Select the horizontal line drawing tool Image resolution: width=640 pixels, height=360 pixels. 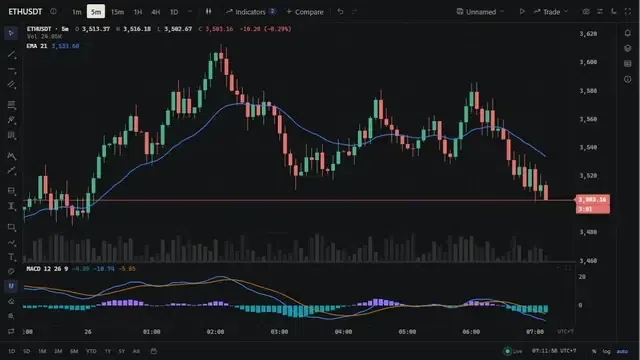tap(11, 70)
